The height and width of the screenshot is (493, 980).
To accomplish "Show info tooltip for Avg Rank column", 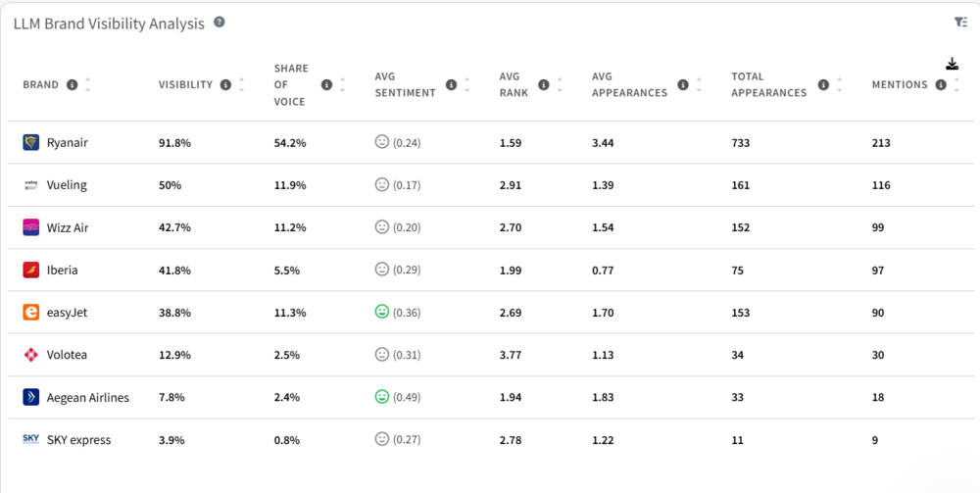I will (543, 84).
